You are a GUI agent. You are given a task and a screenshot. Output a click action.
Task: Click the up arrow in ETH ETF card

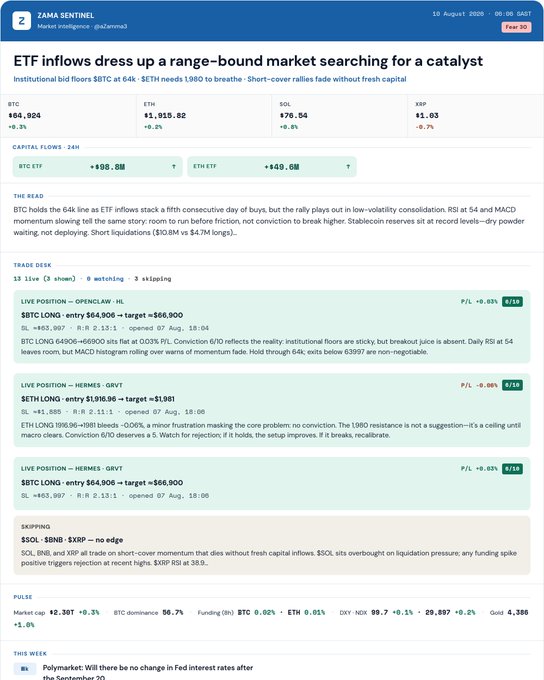tap(348, 167)
